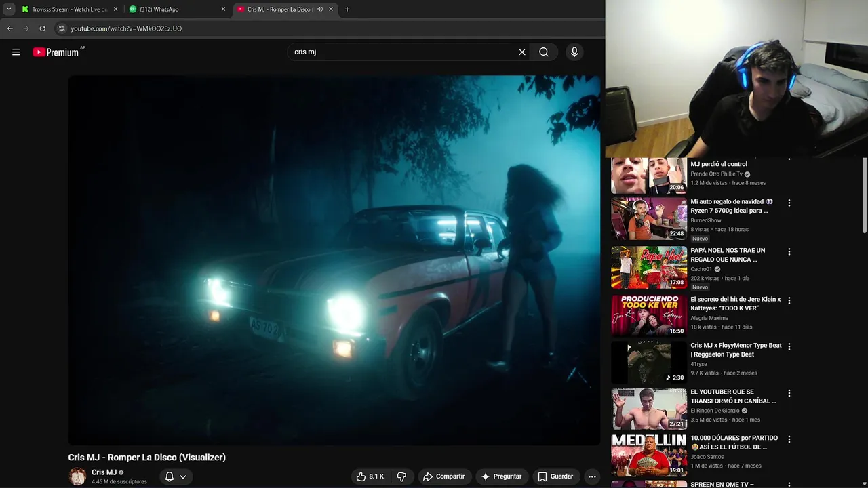Image resolution: width=868 pixels, height=488 pixels.
Task: Like the video with thumbs up
Action: (370, 476)
